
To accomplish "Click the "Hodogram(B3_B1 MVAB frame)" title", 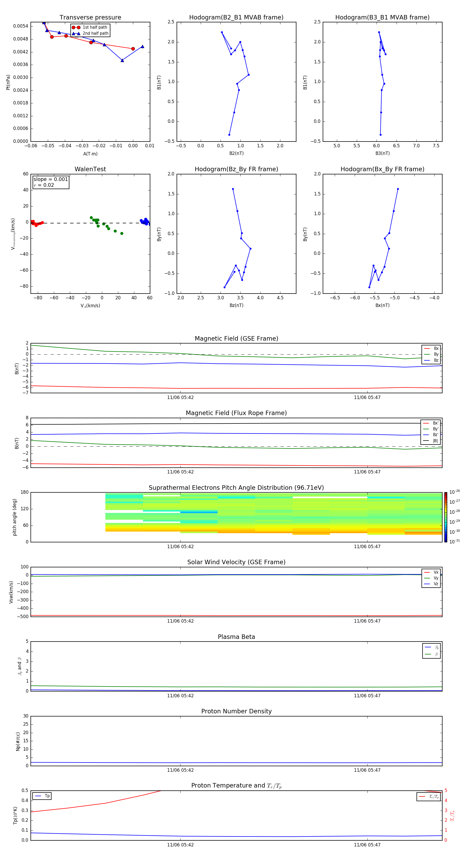I will coord(382,18).
